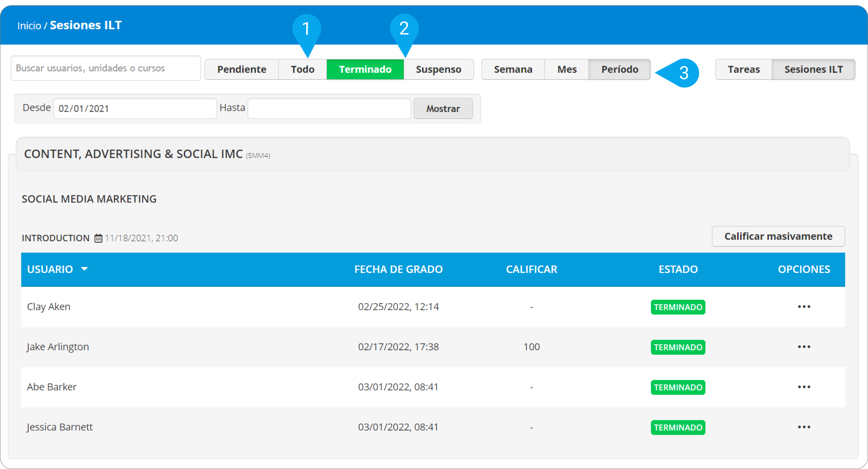The height and width of the screenshot is (469, 868).
Task: Click Abe Barker's date 03/01/2022, 08:41
Action: point(398,387)
